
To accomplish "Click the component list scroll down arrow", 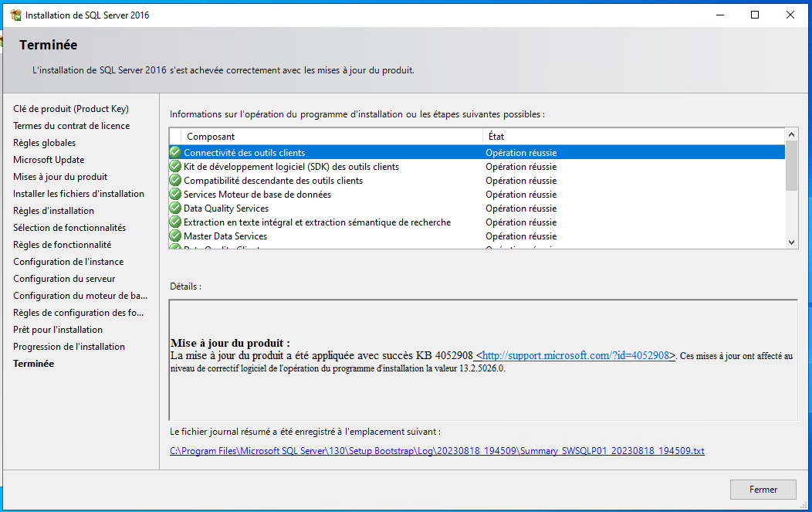I will point(791,242).
